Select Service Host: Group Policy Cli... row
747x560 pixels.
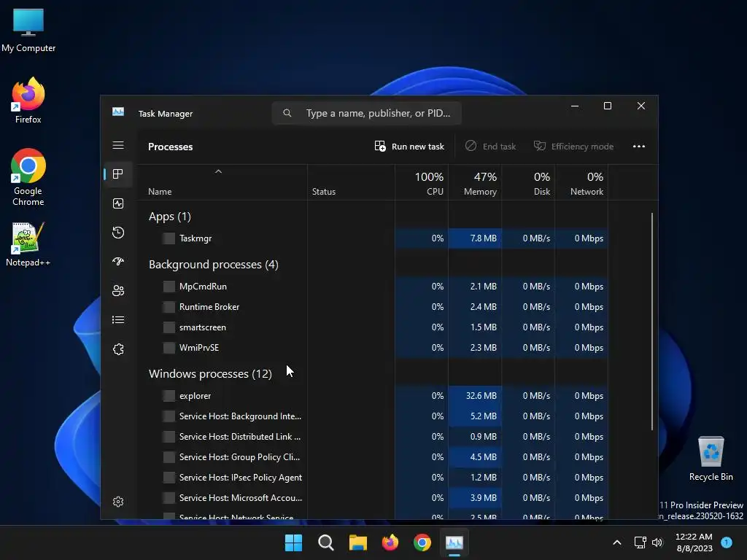click(x=373, y=457)
